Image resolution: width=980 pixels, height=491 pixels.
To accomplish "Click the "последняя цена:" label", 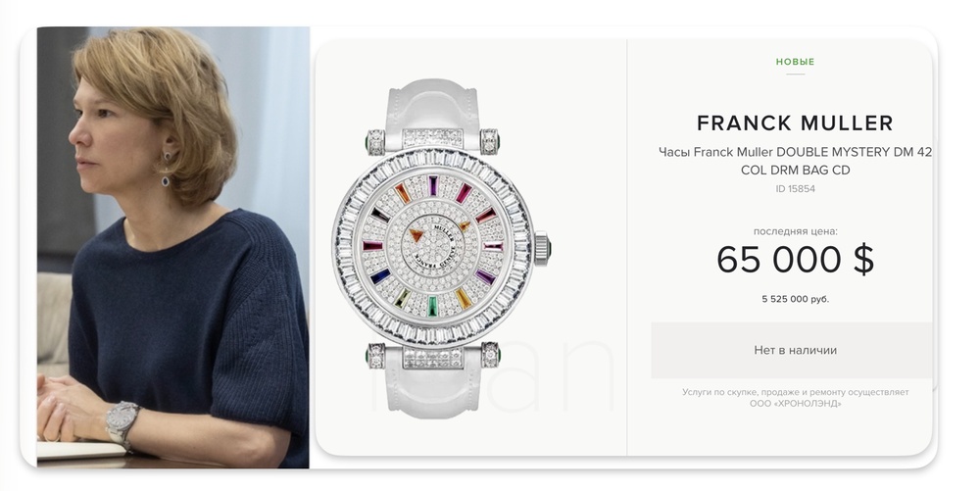I will pos(795,231).
